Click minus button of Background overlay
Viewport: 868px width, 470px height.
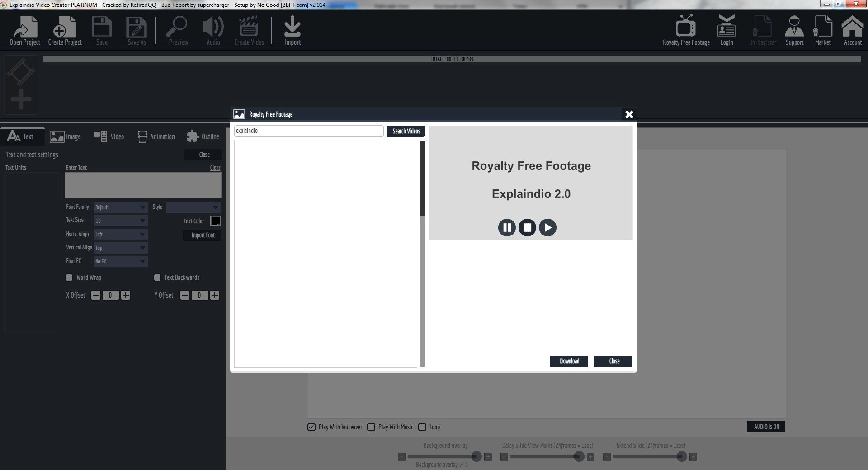click(x=401, y=457)
